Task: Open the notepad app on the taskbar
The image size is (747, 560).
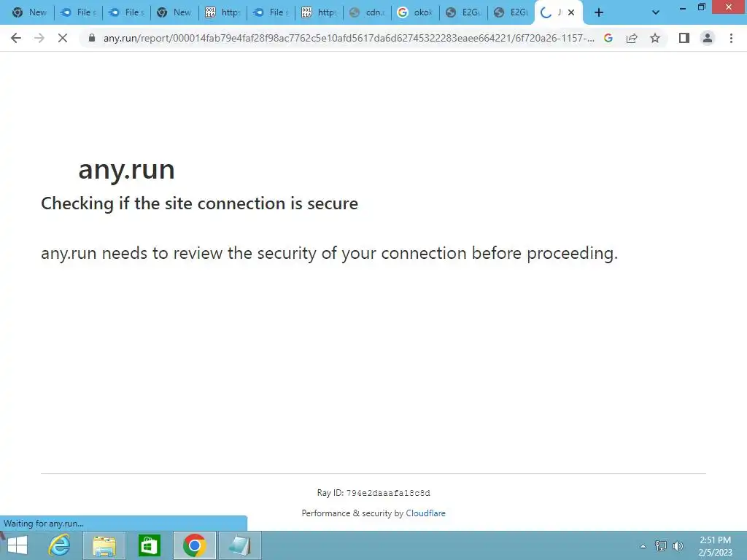Action: click(x=239, y=545)
